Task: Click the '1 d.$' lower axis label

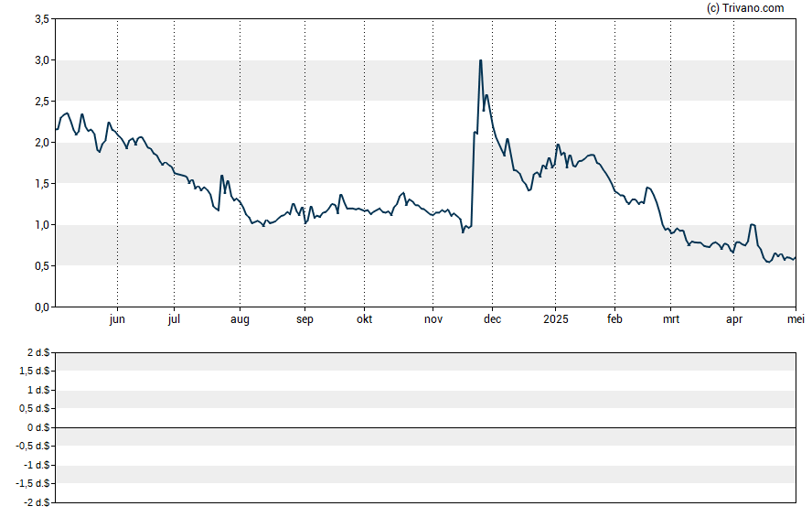Action: (38, 390)
